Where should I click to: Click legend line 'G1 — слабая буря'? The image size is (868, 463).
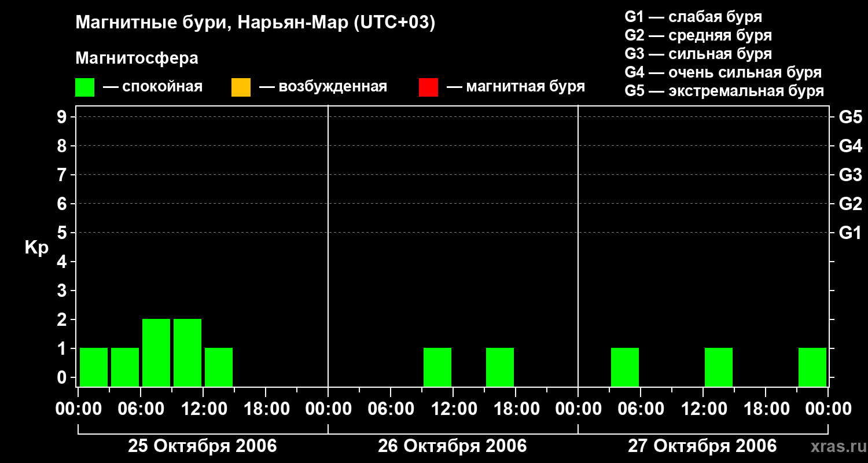(693, 17)
